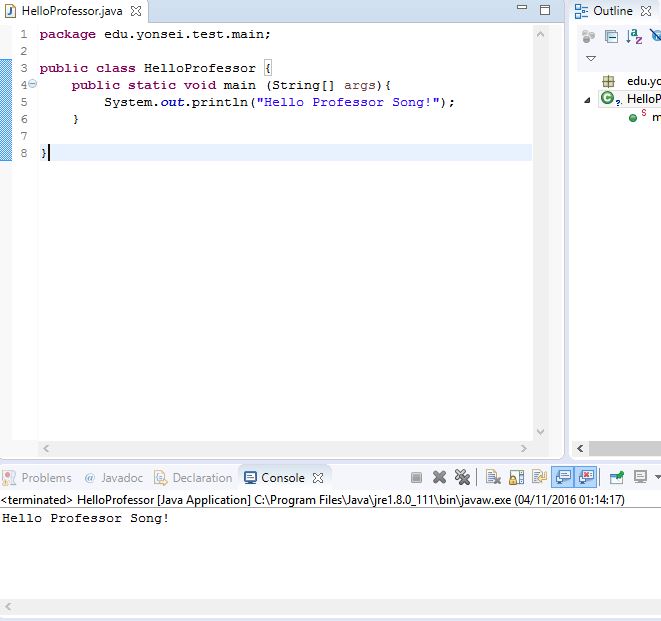The width and height of the screenshot is (661, 621).
Task: Click the focus on active task icon in Outline
Action: tap(588, 37)
